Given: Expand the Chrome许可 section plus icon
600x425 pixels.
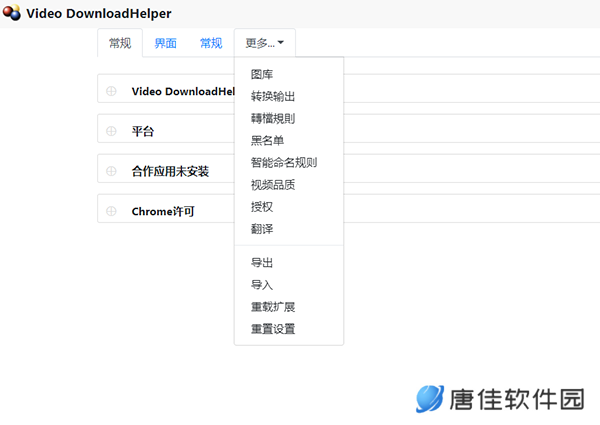Looking at the screenshot, I should (111, 211).
